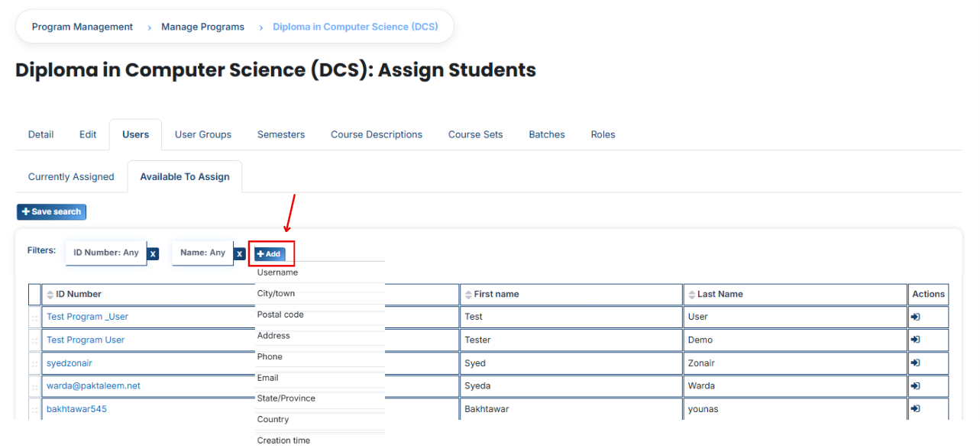Click assign icon in Tester Demo row
Viewport: 980px width, 448px height.
click(915, 340)
